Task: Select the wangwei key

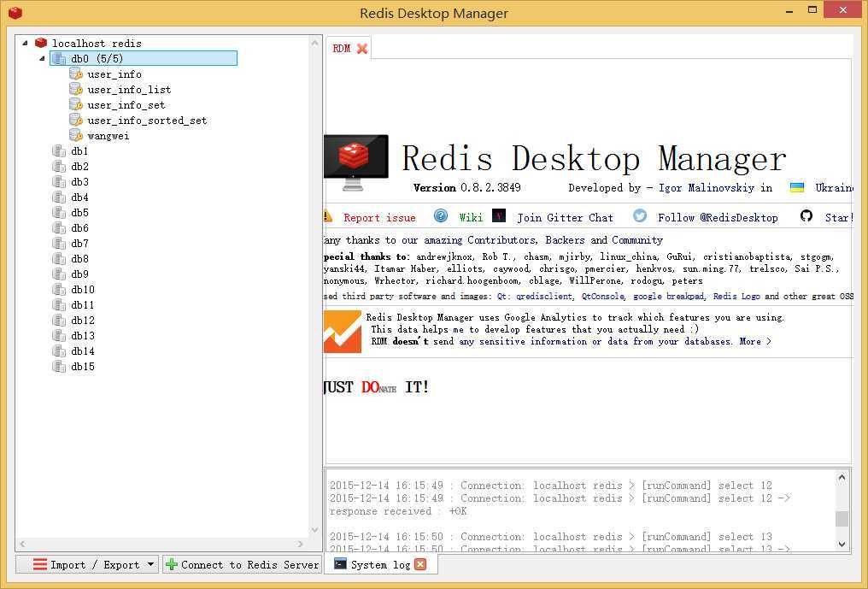Action: [x=108, y=136]
